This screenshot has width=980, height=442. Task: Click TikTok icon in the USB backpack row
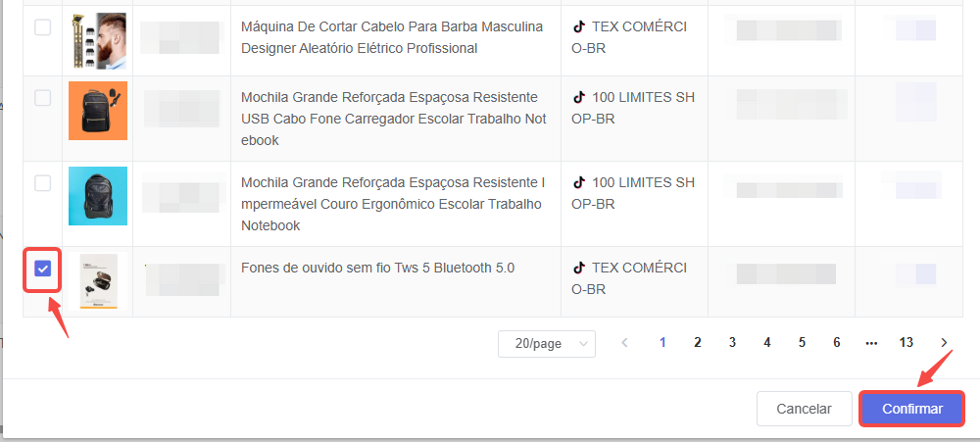coord(579,98)
